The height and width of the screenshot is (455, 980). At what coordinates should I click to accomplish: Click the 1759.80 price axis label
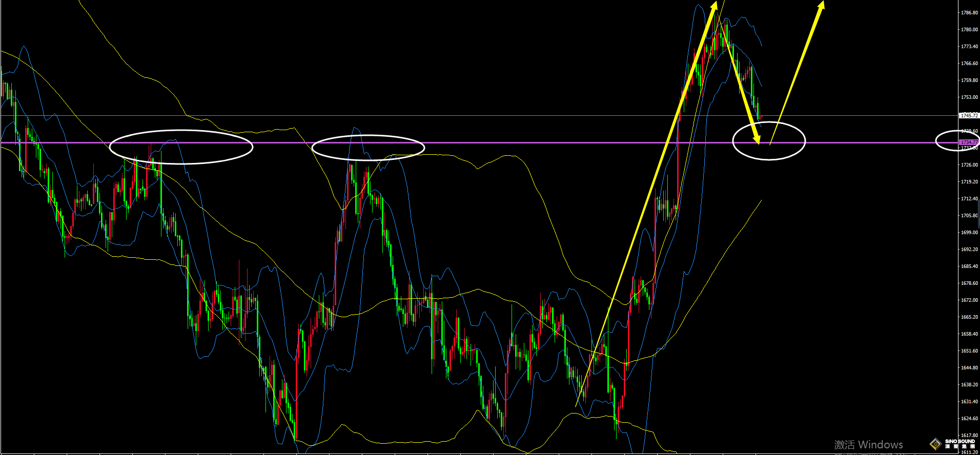[969, 80]
